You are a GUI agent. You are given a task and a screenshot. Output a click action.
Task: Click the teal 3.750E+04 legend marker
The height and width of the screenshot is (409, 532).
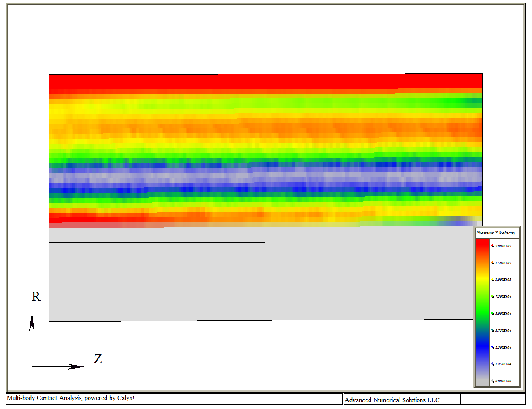493,331
